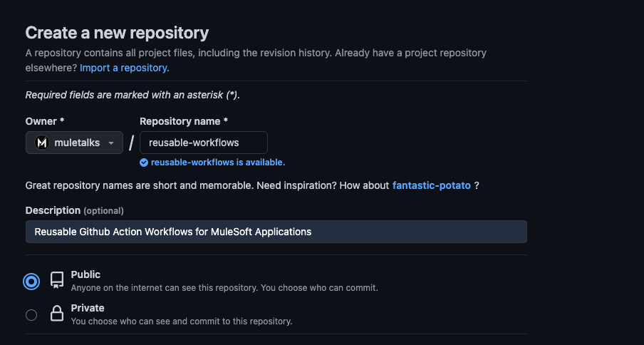Viewport: 644px width, 345px height.
Task: Use the fantastic-potato name suggestion
Action: click(x=431, y=185)
